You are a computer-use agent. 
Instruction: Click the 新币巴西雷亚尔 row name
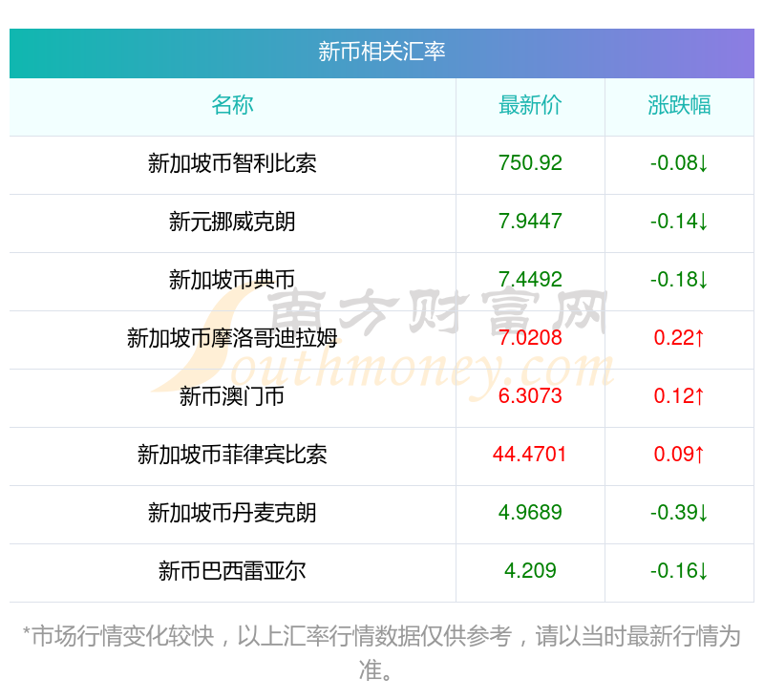coord(232,571)
